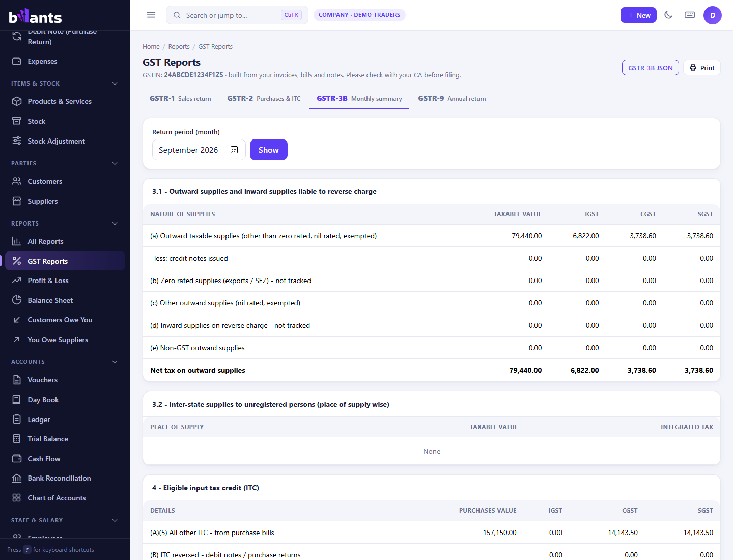Click the Vouchers document icon
This screenshot has height=560, width=733.
tap(17, 380)
